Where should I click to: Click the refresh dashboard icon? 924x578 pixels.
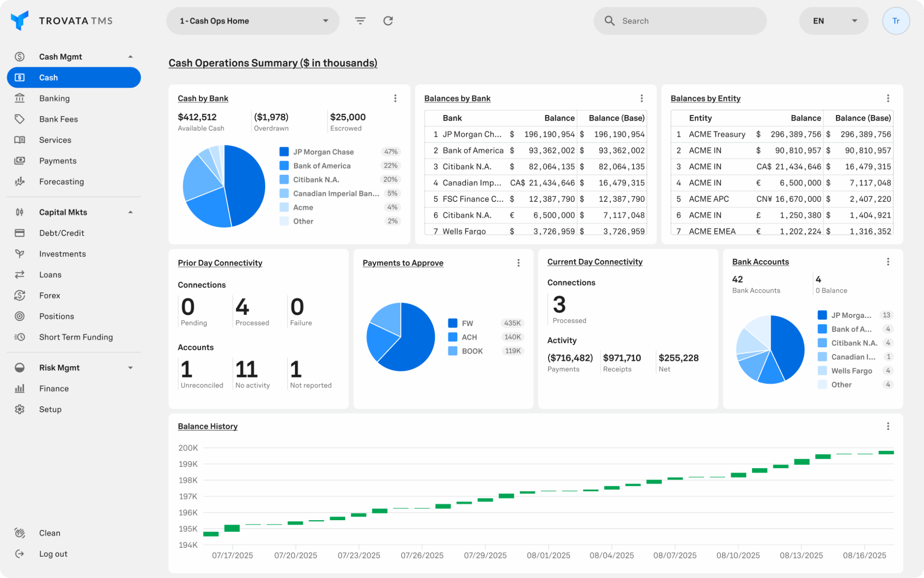pyautogui.click(x=388, y=21)
